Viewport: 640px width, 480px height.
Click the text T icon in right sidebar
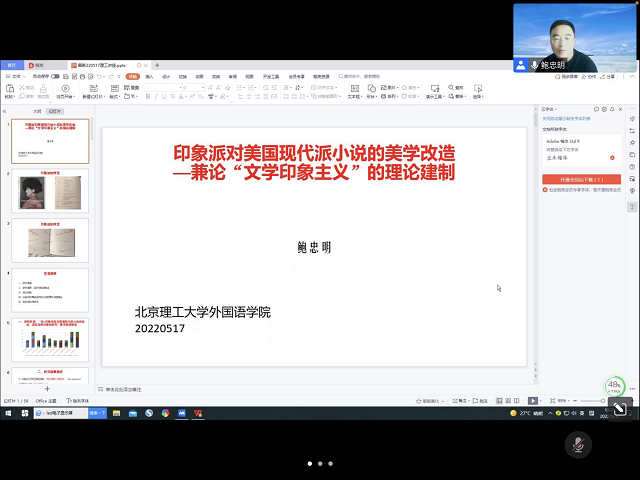pyautogui.click(x=632, y=207)
